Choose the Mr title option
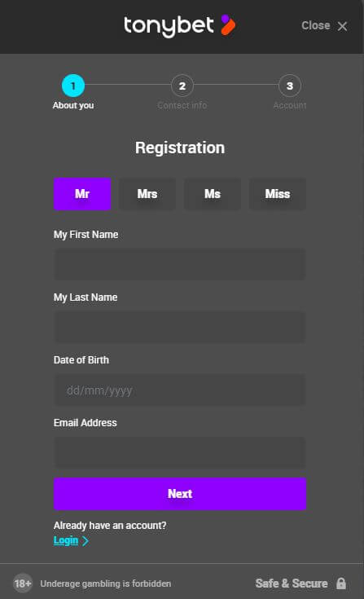This screenshot has width=364, height=599. 82,194
